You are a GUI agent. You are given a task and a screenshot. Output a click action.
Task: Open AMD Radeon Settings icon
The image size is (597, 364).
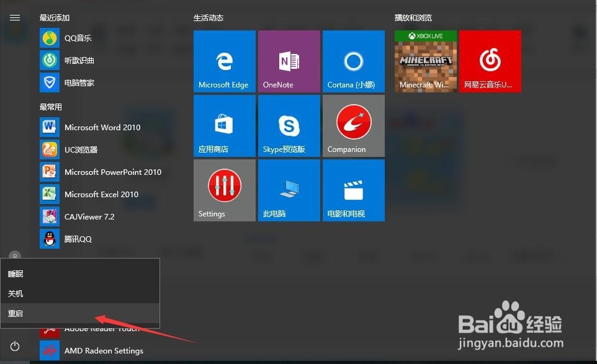(x=50, y=350)
